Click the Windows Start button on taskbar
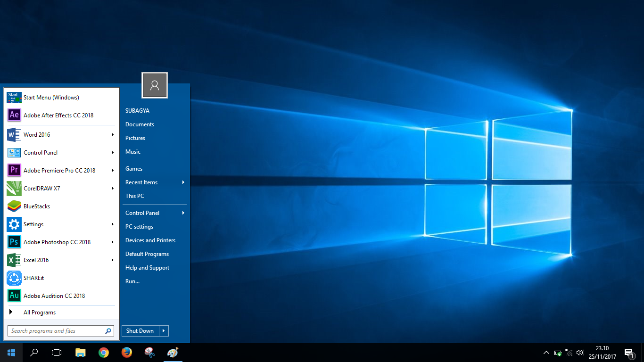The width and height of the screenshot is (644, 362). click(x=11, y=353)
